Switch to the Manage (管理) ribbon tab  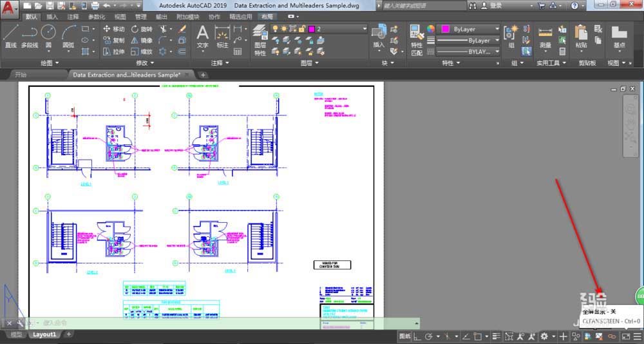click(141, 17)
